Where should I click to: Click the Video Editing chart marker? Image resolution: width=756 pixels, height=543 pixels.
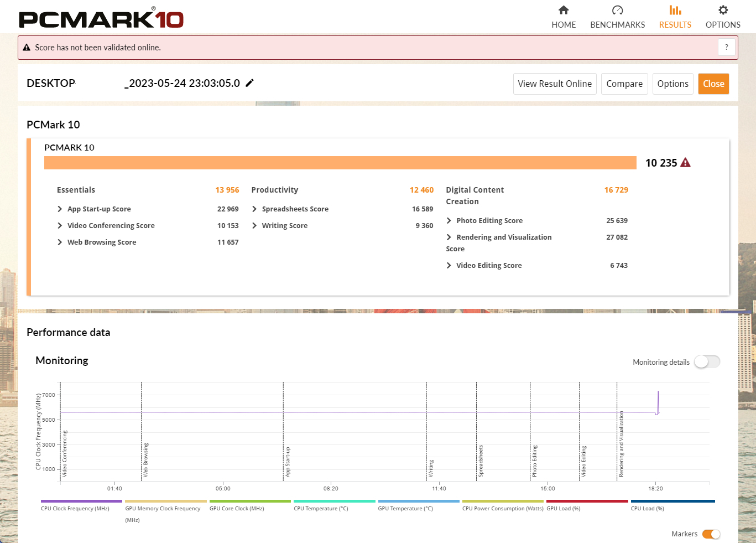[583, 462]
